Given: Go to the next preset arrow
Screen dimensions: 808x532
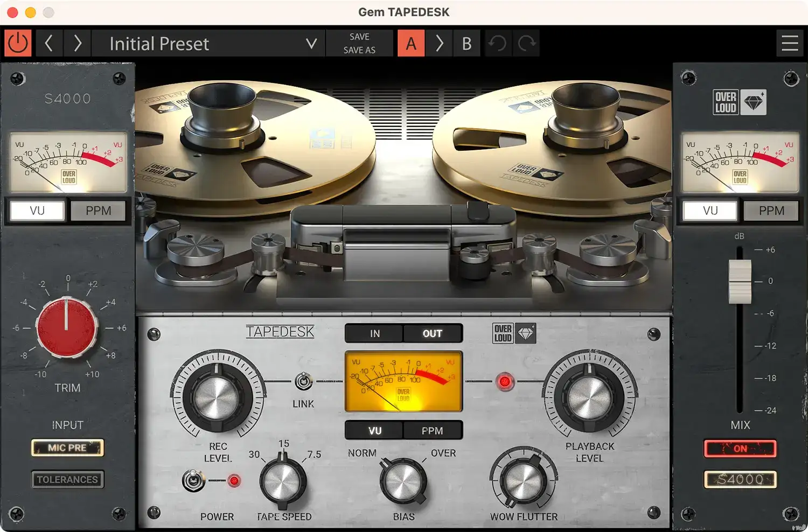Looking at the screenshot, I should click(77, 43).
